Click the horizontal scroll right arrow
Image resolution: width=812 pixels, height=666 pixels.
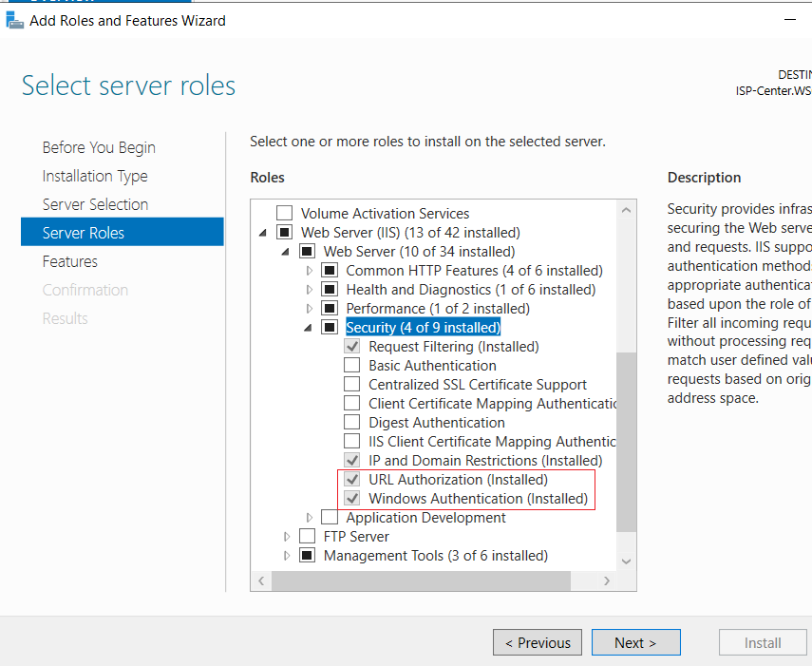click(x=607, y=581)
